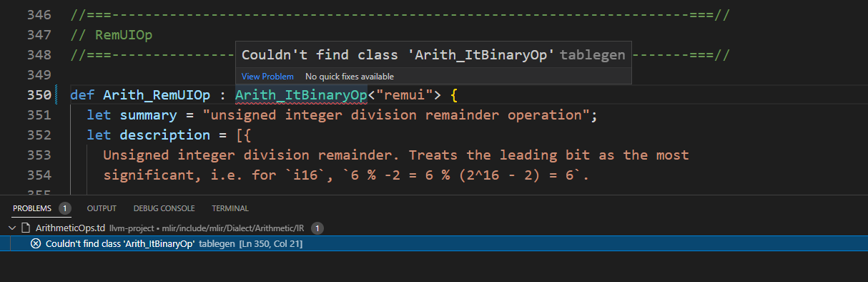Select the PROBLEMS tab

tap(32, 208)
